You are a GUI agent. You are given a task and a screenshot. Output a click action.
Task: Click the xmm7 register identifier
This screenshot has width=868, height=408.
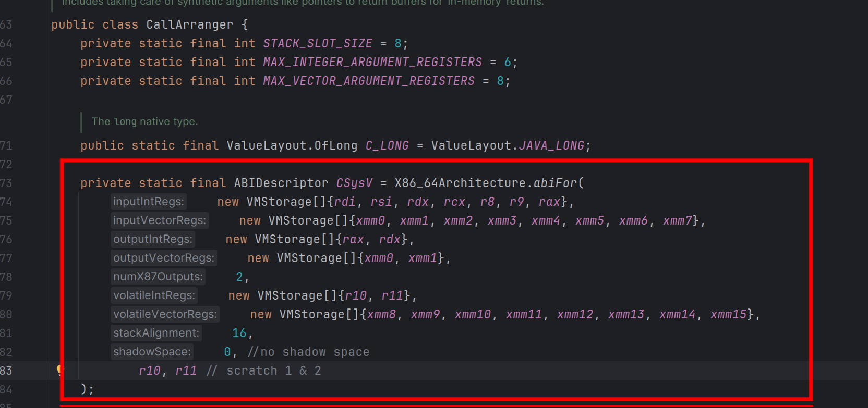pos(677,220)
